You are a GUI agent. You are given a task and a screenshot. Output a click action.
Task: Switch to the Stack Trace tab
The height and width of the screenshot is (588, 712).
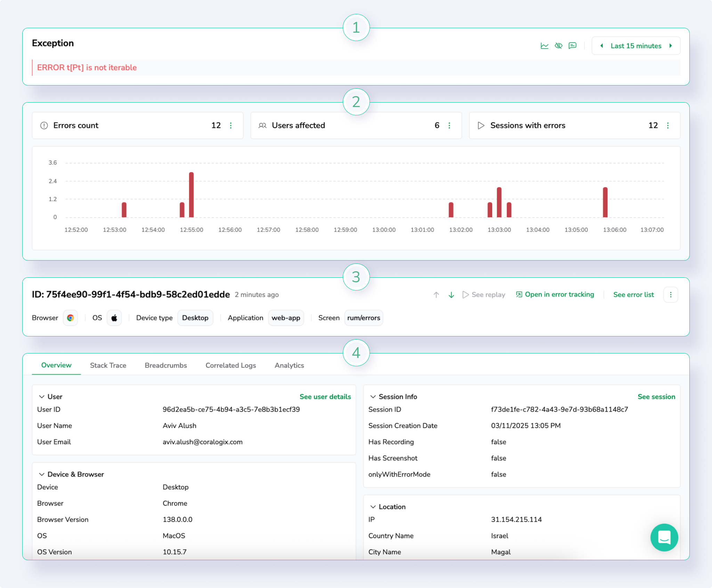pyautogui.click(x=108, y=365)
